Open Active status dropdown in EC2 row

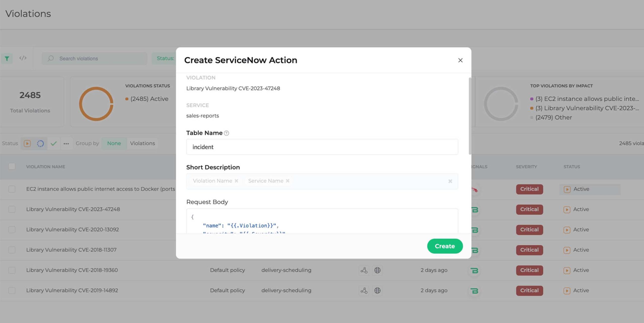[590, 189]
